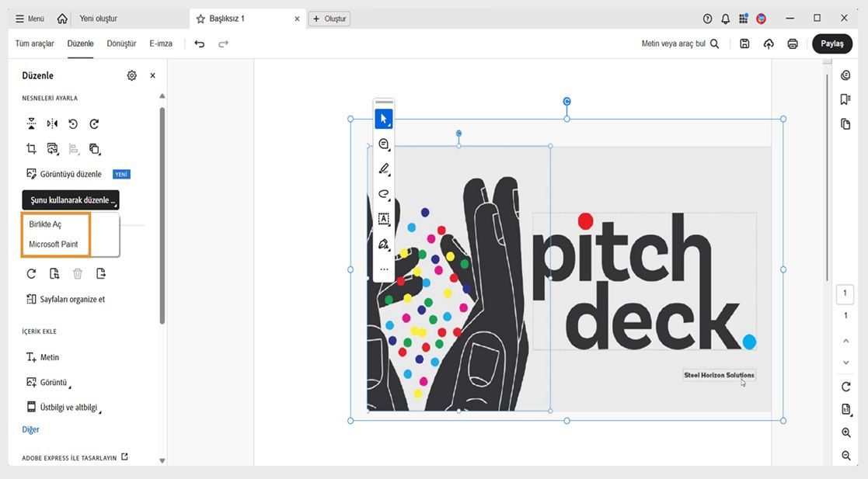This screenshot has height=479, width=868.
Task: Select the arrow selection tool in floating toolbar
Action: coord(384,119)
